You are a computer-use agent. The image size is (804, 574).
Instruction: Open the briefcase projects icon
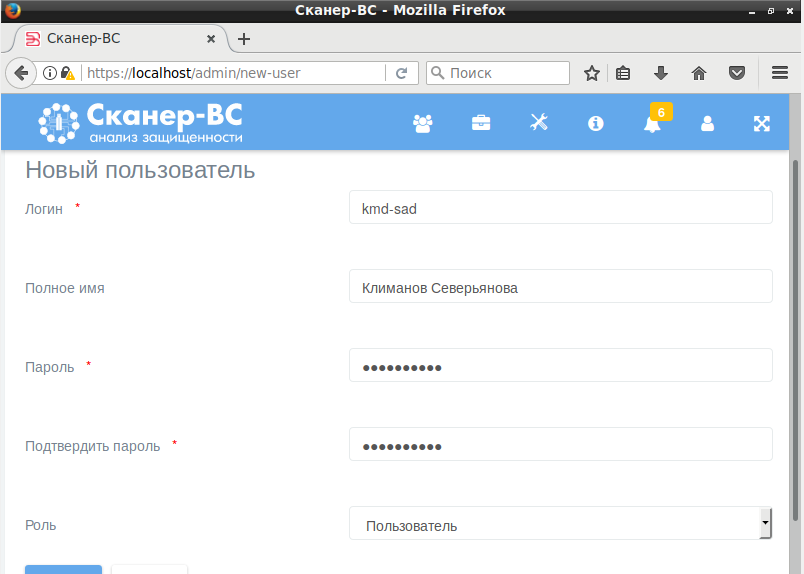[481, 123]
